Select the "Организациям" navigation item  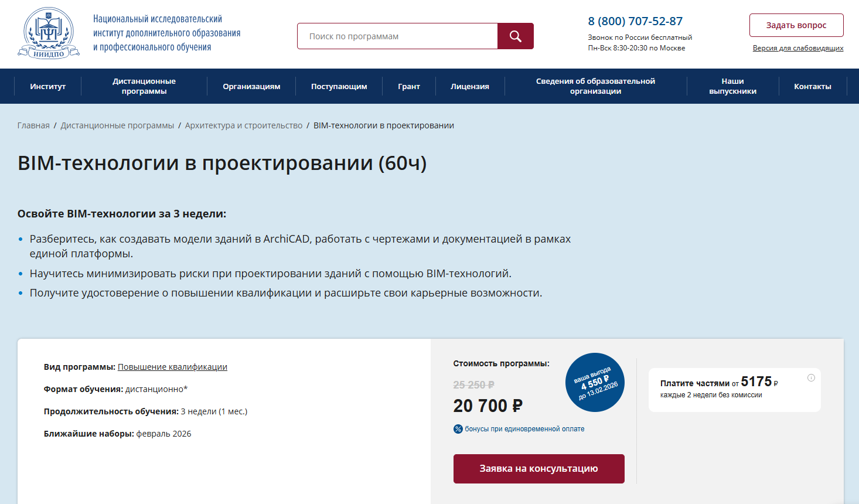(x=251, y=86)
